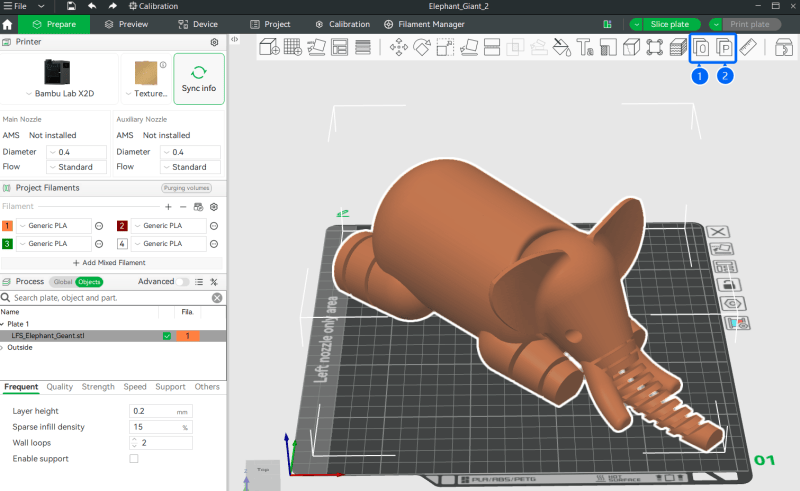Click the Slice plate button
800x491 pixels.
tap(670, 24)
